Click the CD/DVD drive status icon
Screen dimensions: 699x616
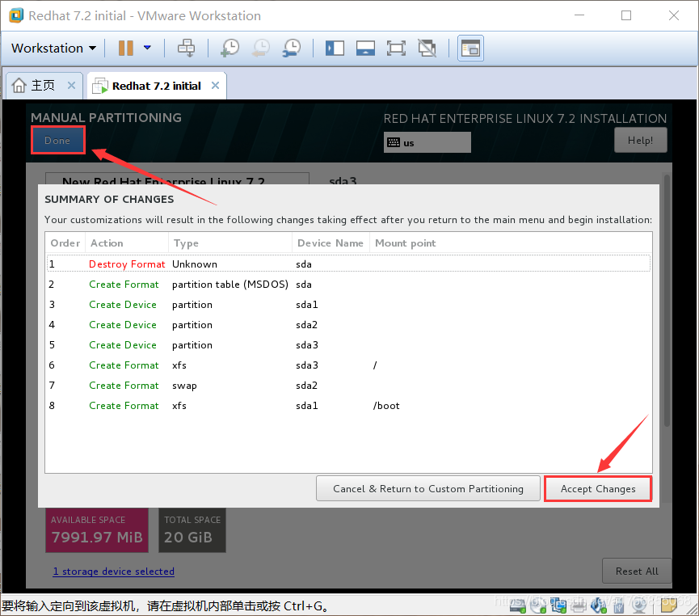point(537,605)
